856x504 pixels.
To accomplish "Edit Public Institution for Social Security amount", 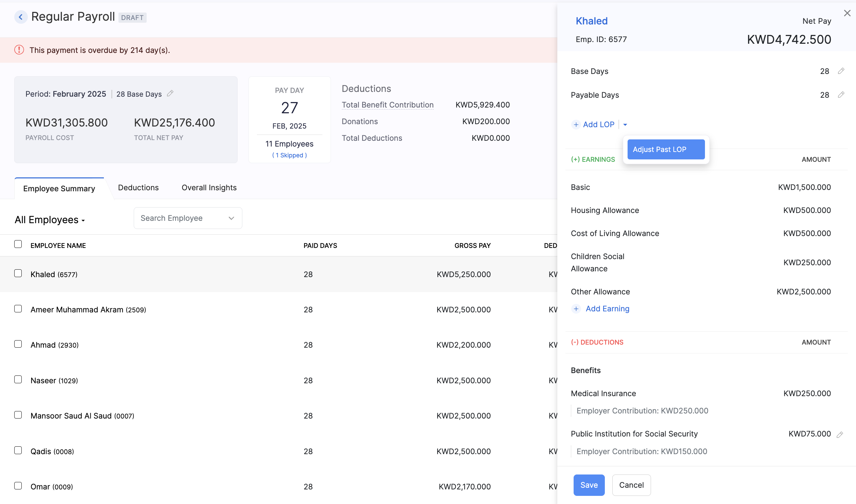I will (841, 434).
